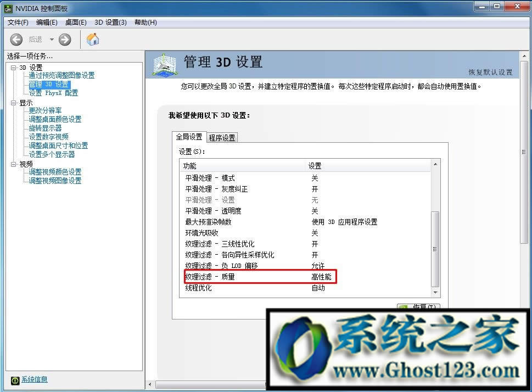Click horizontal scrollbar left arrow
This screenshot has width=532, height=392.
click(150, 384)
